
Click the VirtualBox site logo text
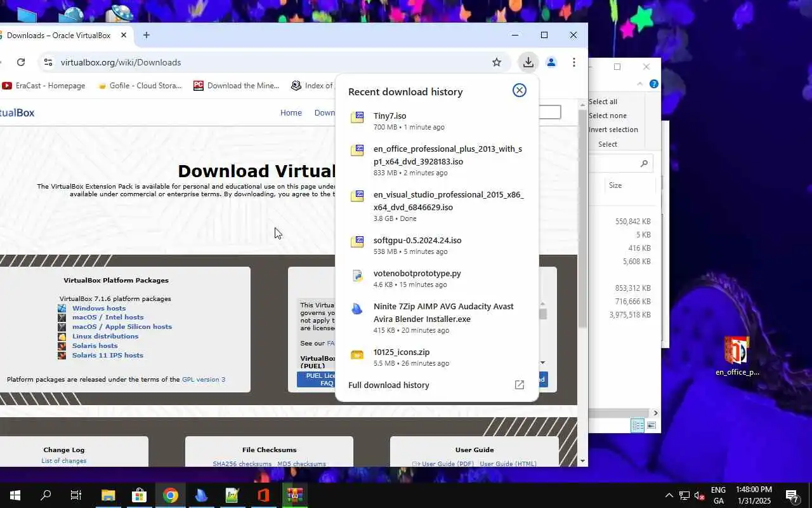tap(17, 112)
